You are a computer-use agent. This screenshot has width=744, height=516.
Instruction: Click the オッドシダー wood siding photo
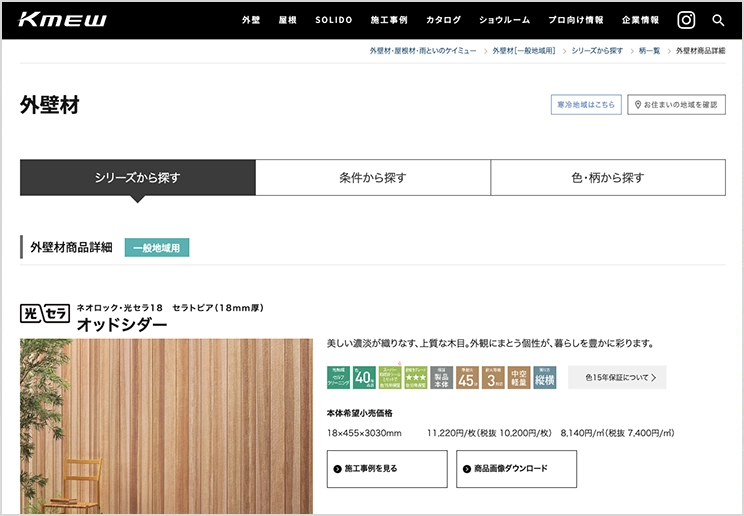[x=166, y=425]
